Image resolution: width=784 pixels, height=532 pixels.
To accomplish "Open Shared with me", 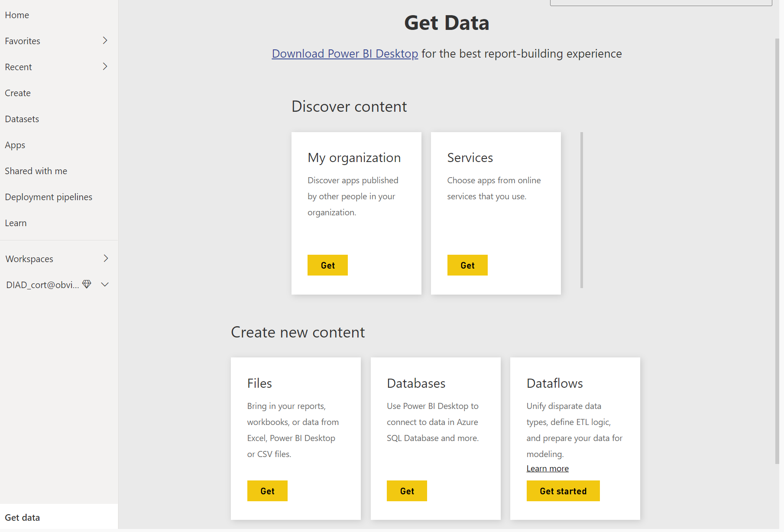I will [36, 170].
